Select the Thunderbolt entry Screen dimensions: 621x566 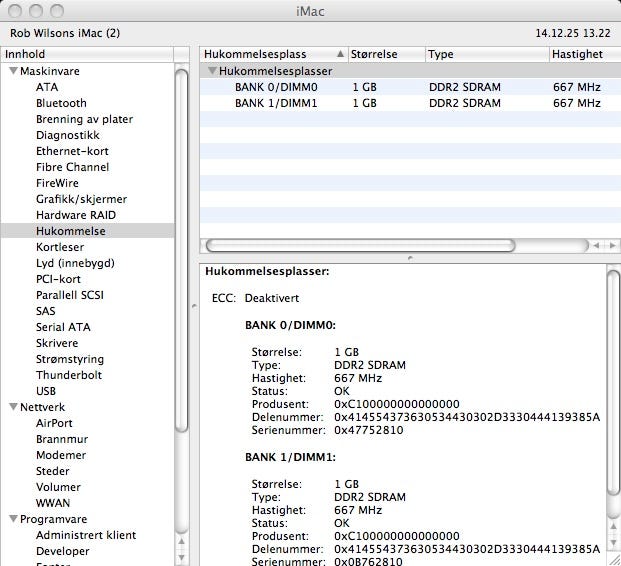point(69,375)
